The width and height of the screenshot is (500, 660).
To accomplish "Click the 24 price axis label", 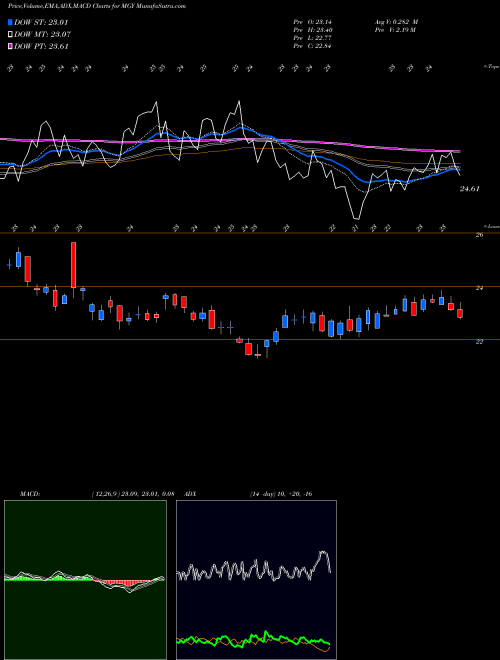I will 479,288.
